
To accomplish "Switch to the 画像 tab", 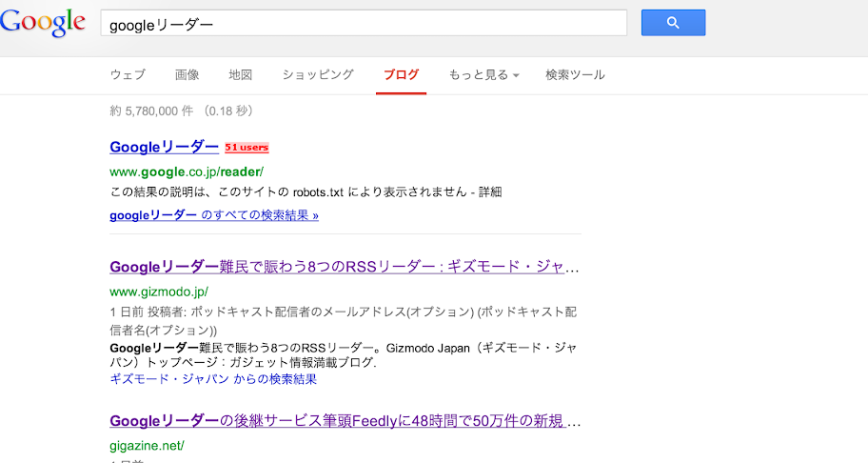I will tap(187, 74).
